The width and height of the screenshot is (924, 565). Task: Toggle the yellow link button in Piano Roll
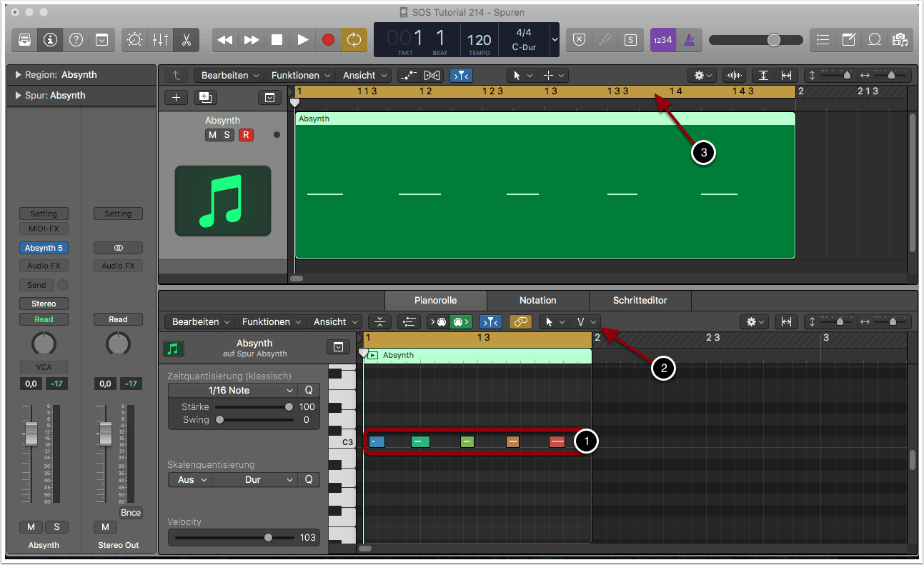click(x=520, y=322)
